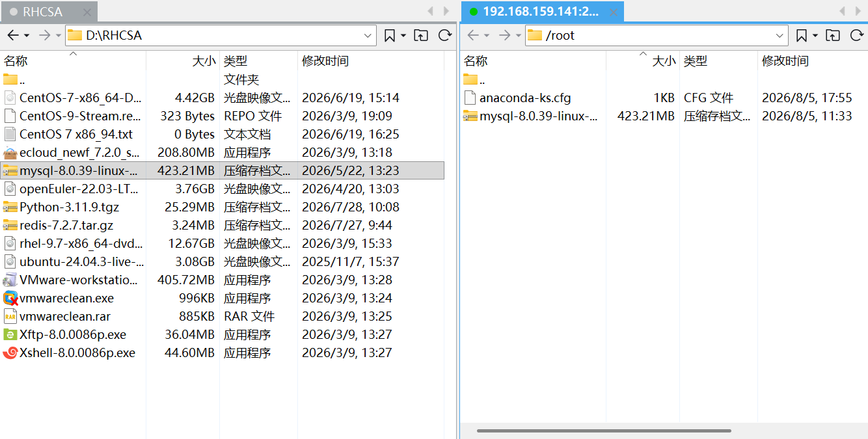Click the Xftp-8.0.0086p.exe icon
The height and width of the screenshot is (439, 868).
(x=10, y=335)
